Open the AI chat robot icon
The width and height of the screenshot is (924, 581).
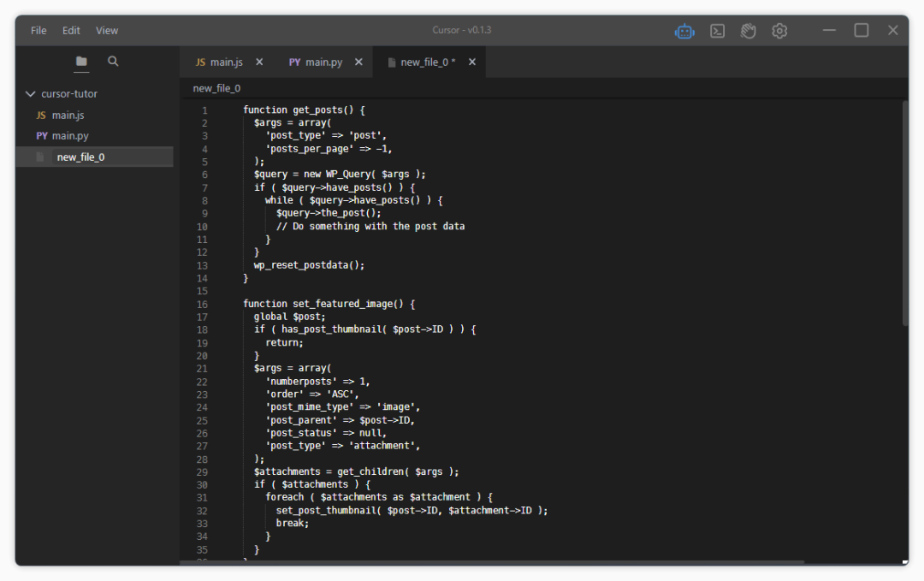coord(684,31)
